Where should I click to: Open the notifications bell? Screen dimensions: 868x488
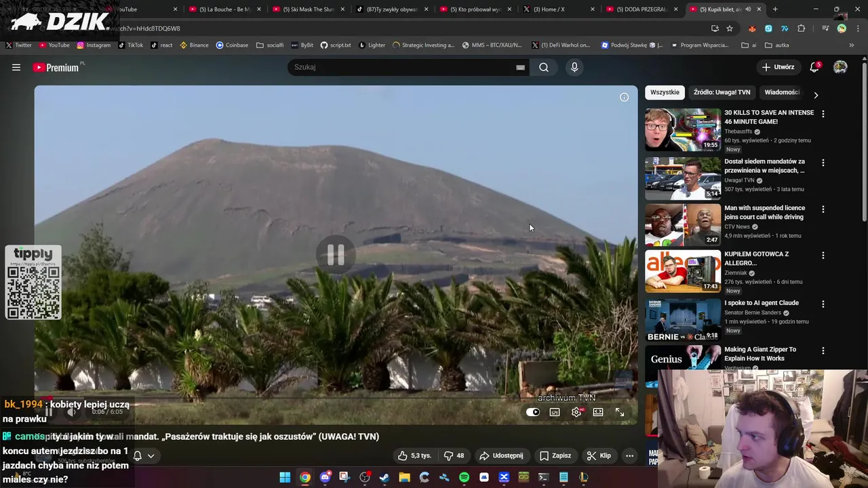[x=814, y=67]
